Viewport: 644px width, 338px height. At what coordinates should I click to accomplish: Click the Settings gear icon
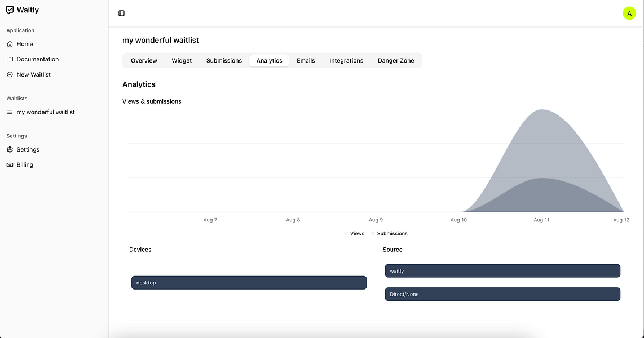[x=10, y=149]
